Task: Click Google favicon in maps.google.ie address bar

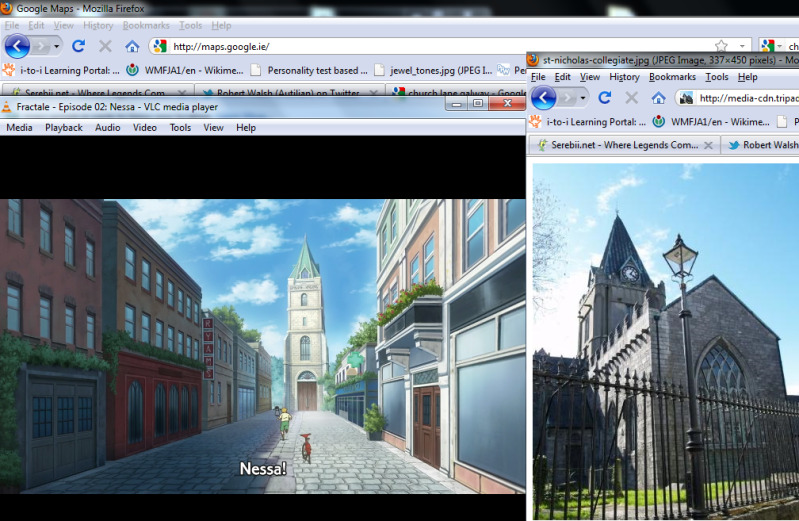Action: tap(160, 46)
